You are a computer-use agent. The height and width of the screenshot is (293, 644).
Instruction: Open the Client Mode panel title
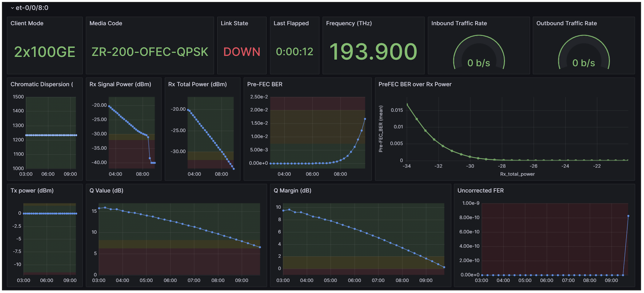coord(27,23)
